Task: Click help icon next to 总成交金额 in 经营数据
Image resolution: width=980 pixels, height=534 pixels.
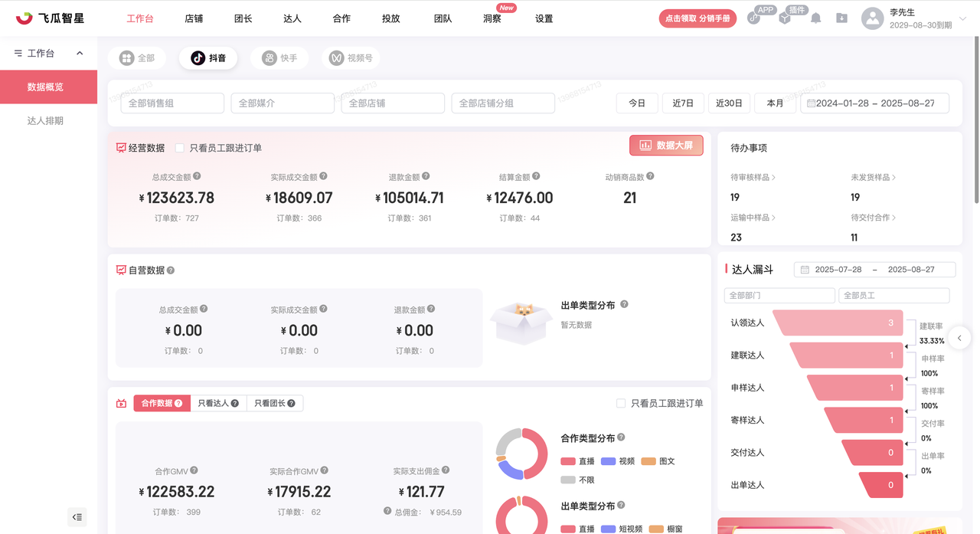Action: pos(198,176)
